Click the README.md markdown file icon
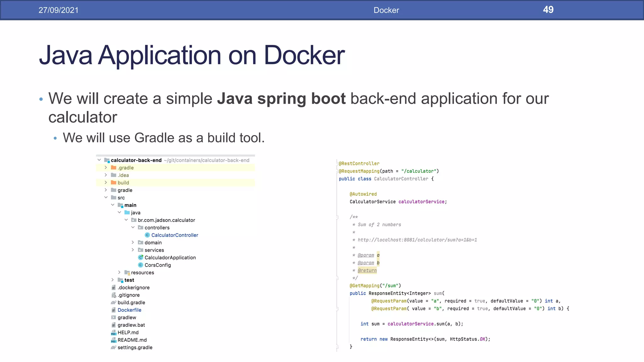This screenshot has width=644, height=362. tap(114, 340)
